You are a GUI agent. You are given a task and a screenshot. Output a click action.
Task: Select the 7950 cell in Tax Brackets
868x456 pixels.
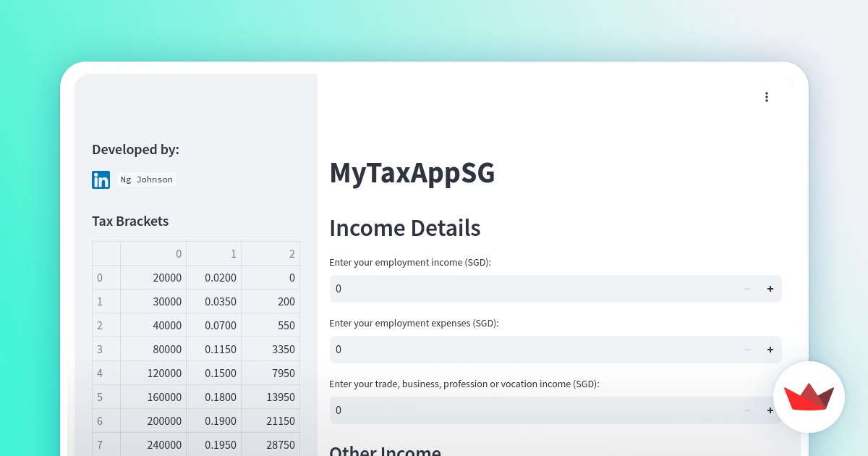(271, 373)
